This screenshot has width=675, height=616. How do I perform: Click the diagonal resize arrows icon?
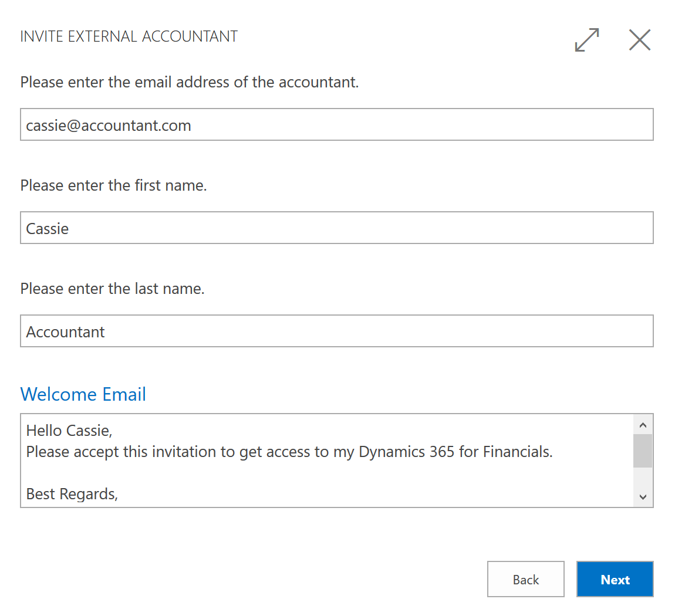[586, 40]
